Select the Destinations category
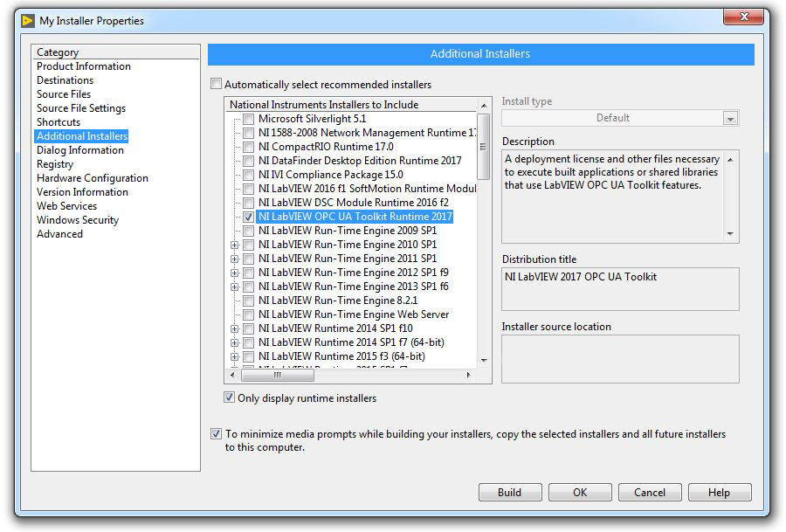 [65, 80]
